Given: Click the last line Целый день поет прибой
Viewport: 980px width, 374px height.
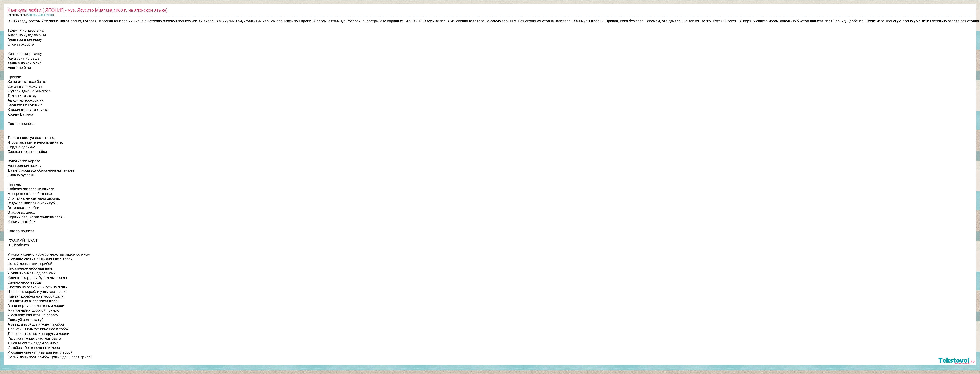Looking at the screenshot, I should coord(50,357).
